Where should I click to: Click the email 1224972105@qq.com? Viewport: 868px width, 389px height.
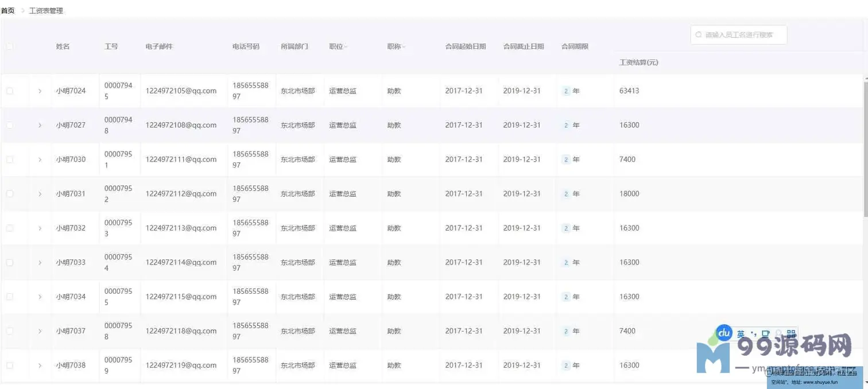[181, 91]
